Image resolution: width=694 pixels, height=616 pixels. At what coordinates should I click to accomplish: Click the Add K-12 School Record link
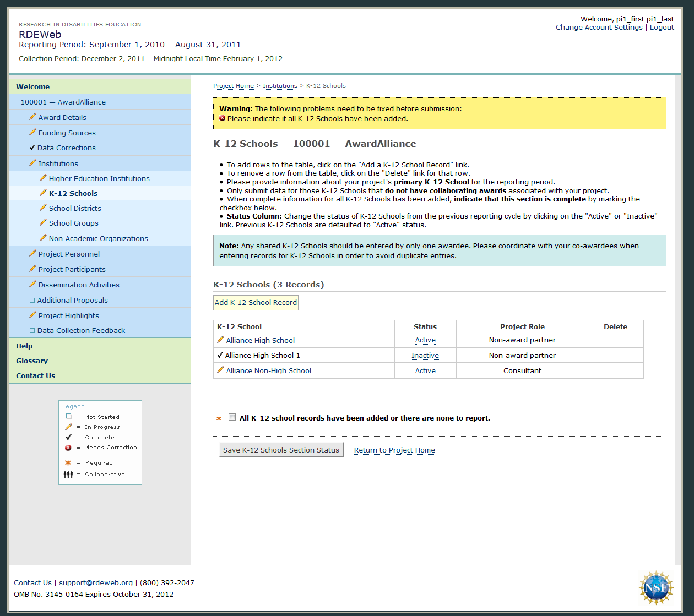tap(256, 303)
